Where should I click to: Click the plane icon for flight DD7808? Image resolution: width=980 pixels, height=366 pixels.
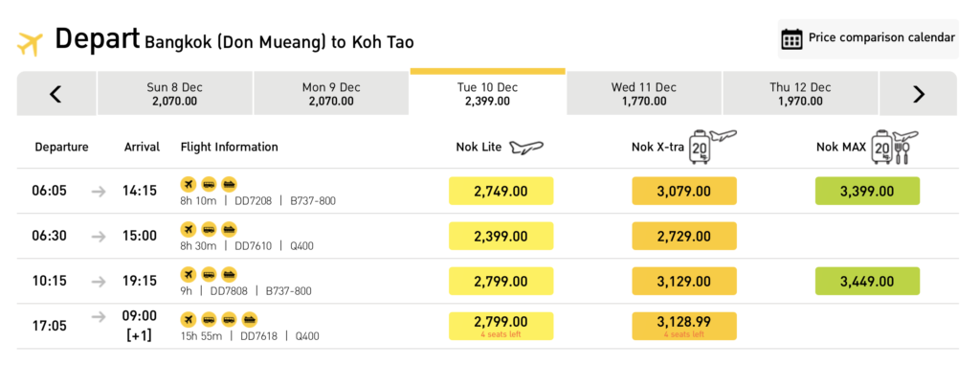pyautogui.click(x=189, y=274)
